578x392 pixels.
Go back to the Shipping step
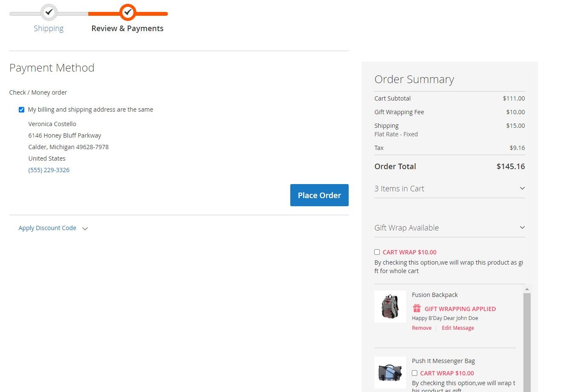(49, 29)
